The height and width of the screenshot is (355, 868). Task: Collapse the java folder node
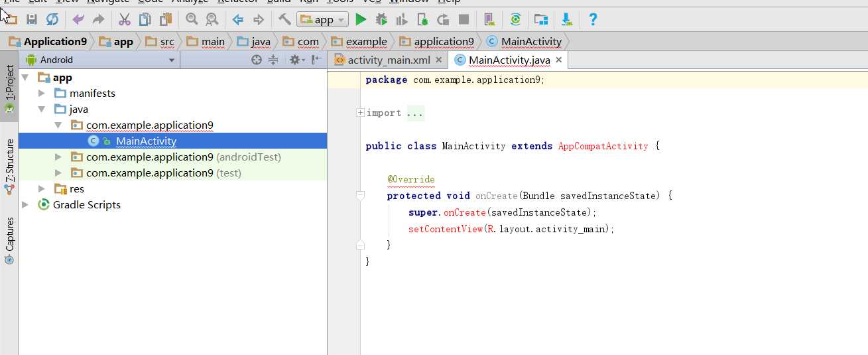41,109
